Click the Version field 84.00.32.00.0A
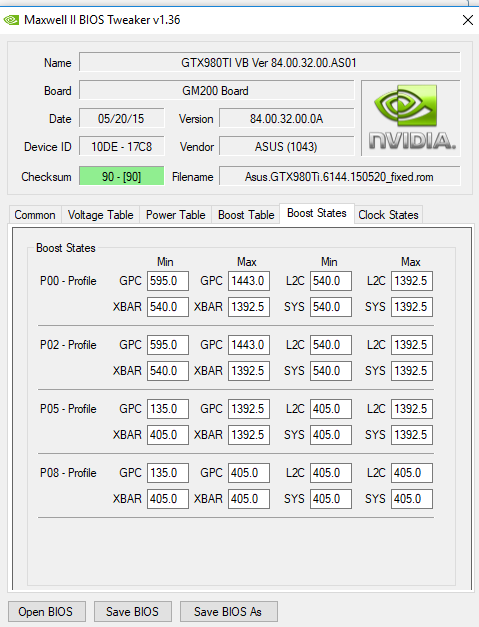Viewport: 479px width, 627px height. tap(287, 118)
